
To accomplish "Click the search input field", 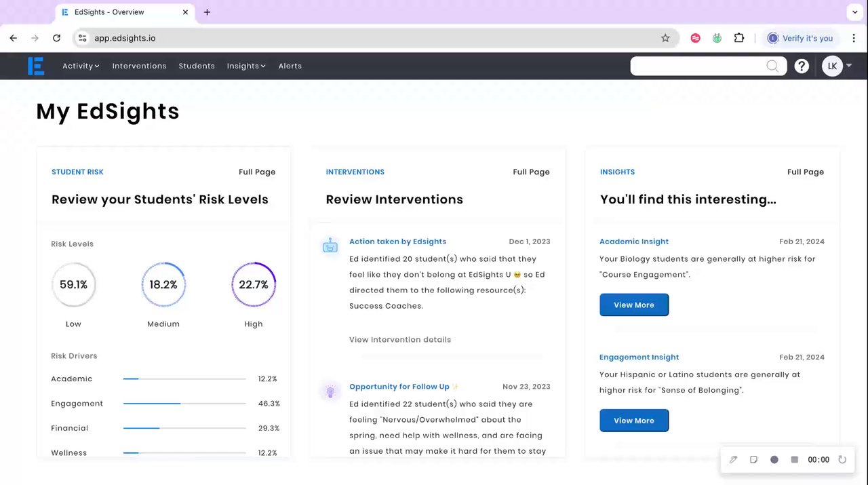I will [698, 66].
